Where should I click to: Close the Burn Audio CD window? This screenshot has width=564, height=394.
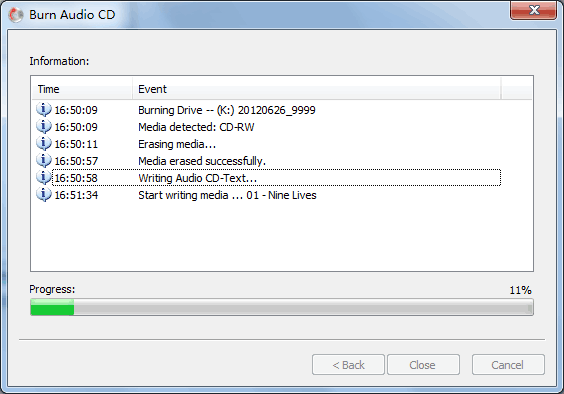[534, 10]
